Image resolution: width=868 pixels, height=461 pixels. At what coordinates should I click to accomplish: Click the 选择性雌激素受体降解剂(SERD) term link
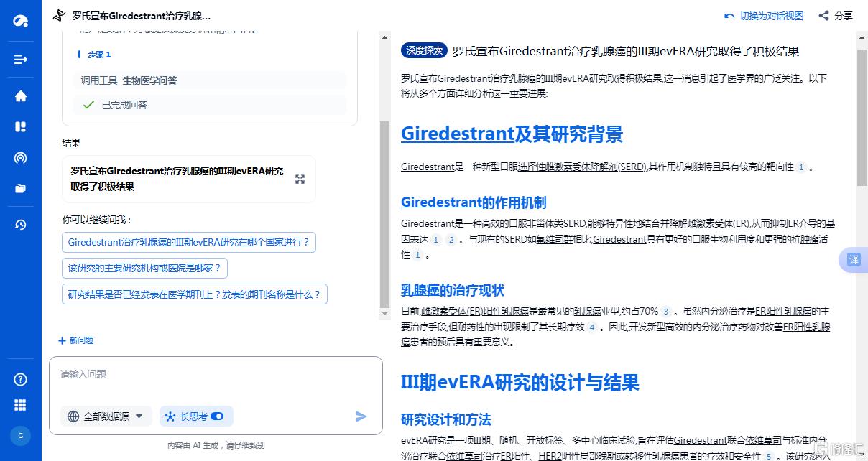pos(582,167)
